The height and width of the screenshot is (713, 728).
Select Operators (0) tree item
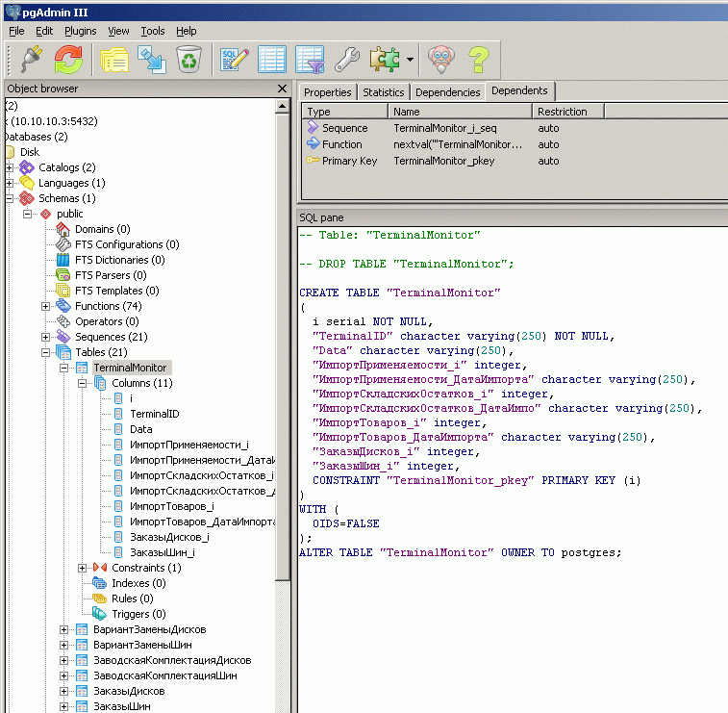(107, 321)
